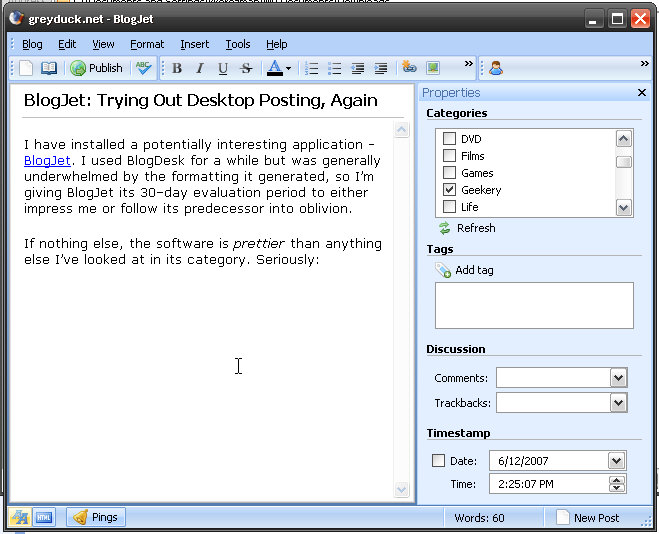Insert a bulleted list
659x534 pixels.
[x=335, y=68]
